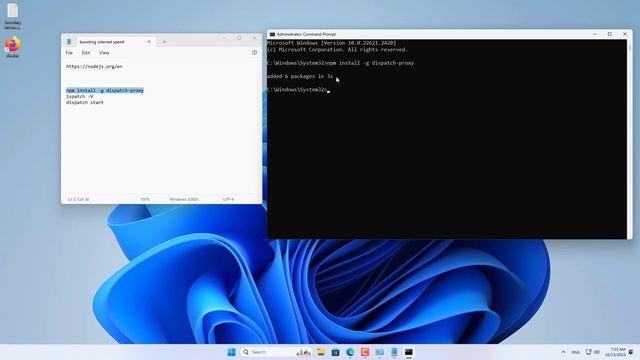640x360 pixels.
Task: Click the Ln, Col indicator in Notepad status bar
Action: pos(78,199)
